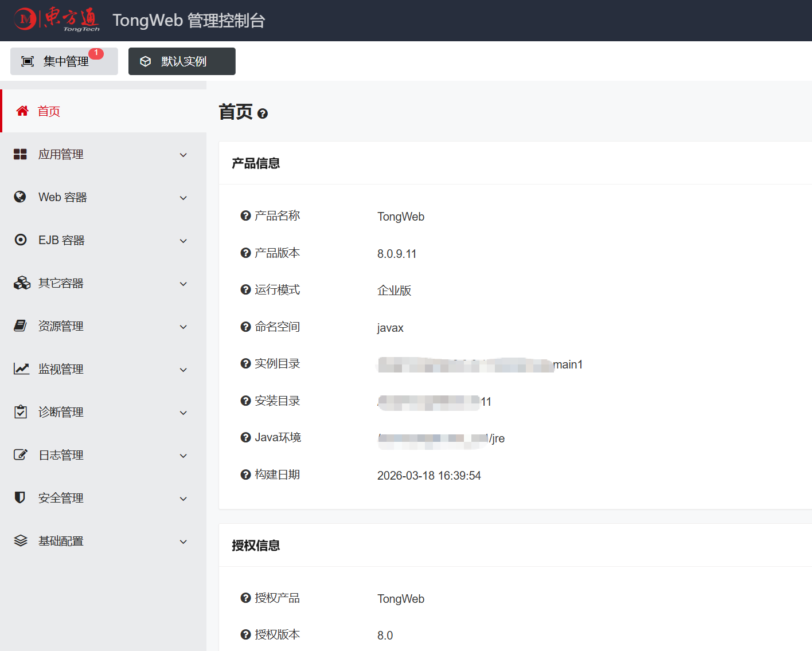Click the version value 8.0.9.11

coord(397,254)
